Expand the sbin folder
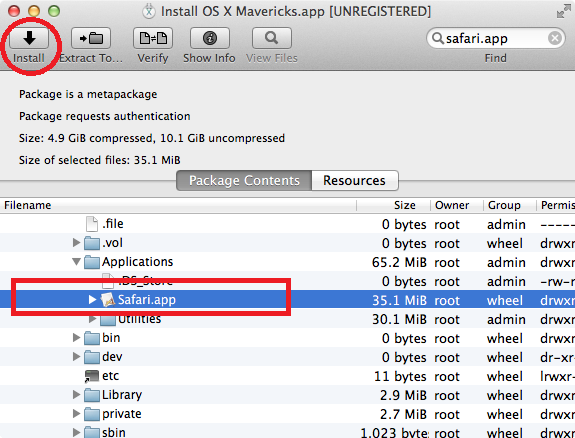Viewport: 575px width, 438px height. pyautogui.click(x=76, y=432)
